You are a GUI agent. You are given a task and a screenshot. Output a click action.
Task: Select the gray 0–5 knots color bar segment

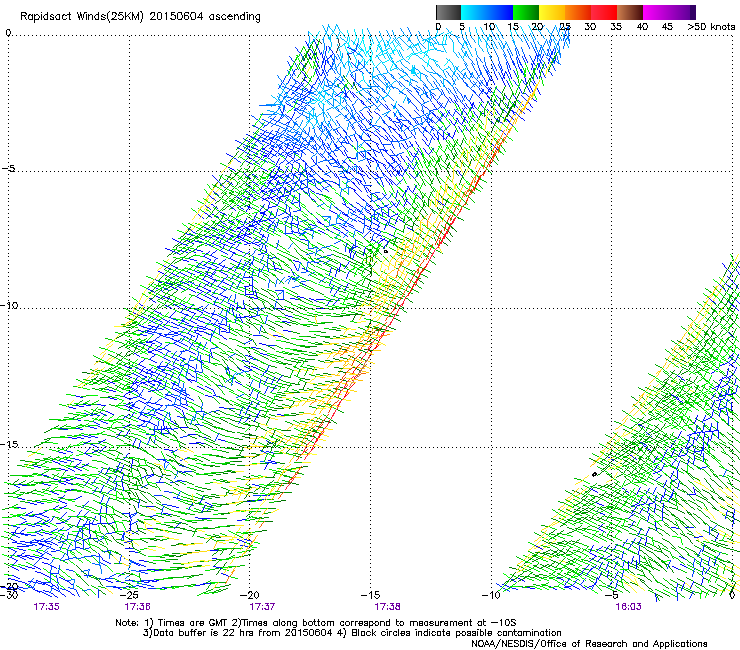[448, 12]
